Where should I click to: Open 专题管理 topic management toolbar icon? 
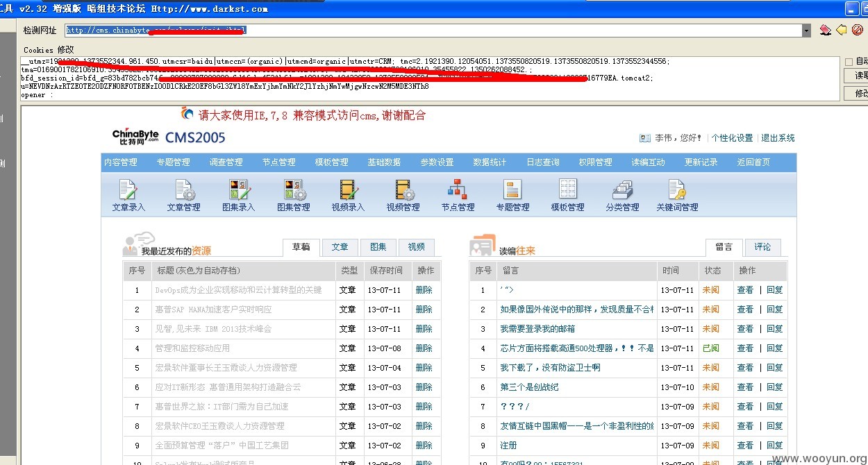pos(513,196)
